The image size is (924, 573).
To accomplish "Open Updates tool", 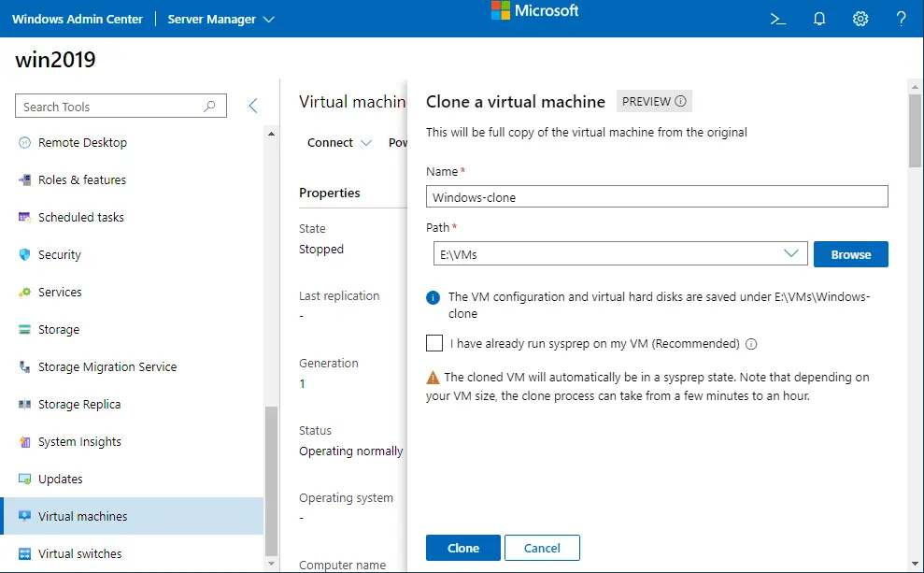I will (133, 479).
